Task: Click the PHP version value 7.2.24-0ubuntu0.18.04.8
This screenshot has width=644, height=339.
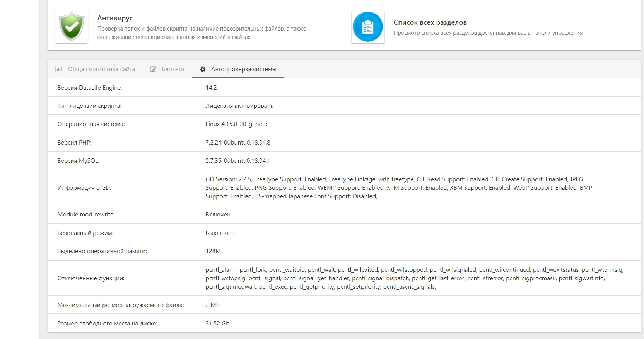Action: 238,143
